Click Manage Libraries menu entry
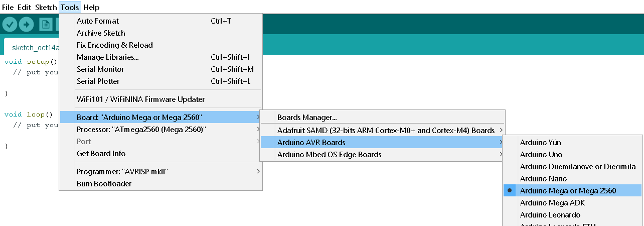The height and width of the screenshot is (226, 644). [x=107, y=57]
